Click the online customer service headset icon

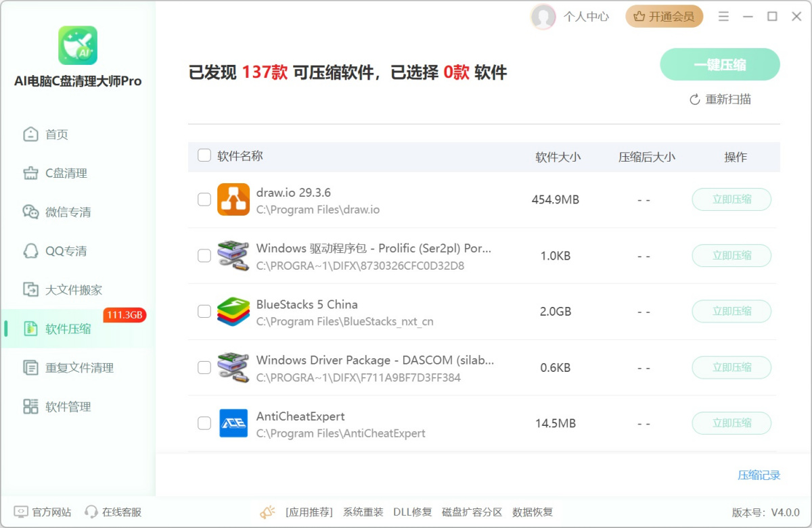(x=91, y=512)
